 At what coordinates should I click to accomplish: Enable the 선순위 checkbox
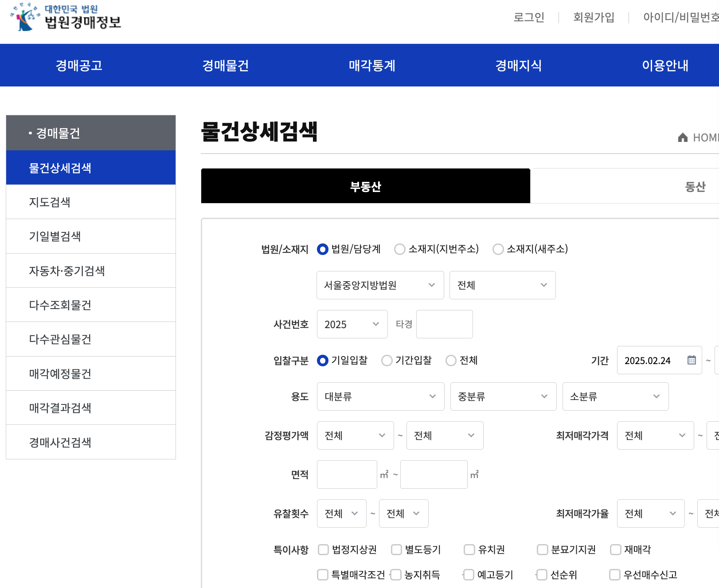coord(542,574)
